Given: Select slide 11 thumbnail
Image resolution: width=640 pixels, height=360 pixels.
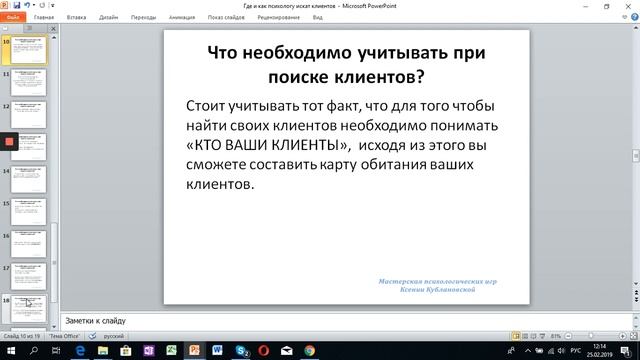Looking at the screenshot, I should (29, 82).
